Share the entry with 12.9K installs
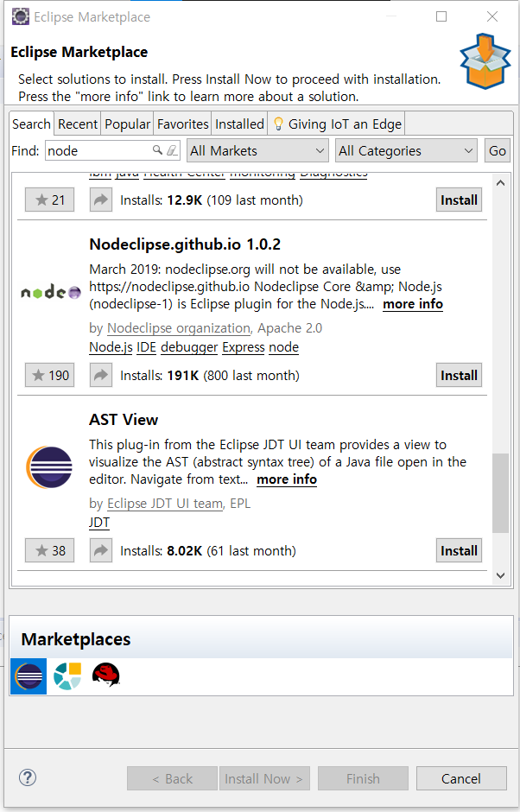Screen dimensions: 520x812 click(x=100, y=200)
